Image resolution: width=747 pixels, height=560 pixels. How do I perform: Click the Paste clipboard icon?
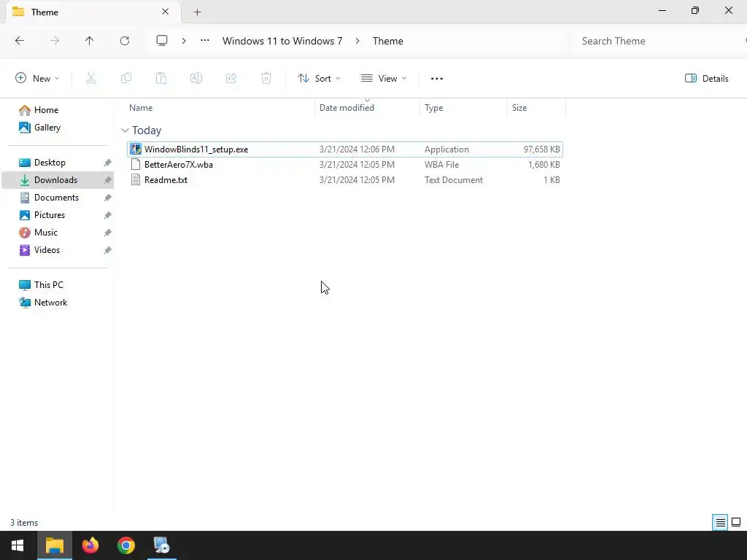pos(161,79)
